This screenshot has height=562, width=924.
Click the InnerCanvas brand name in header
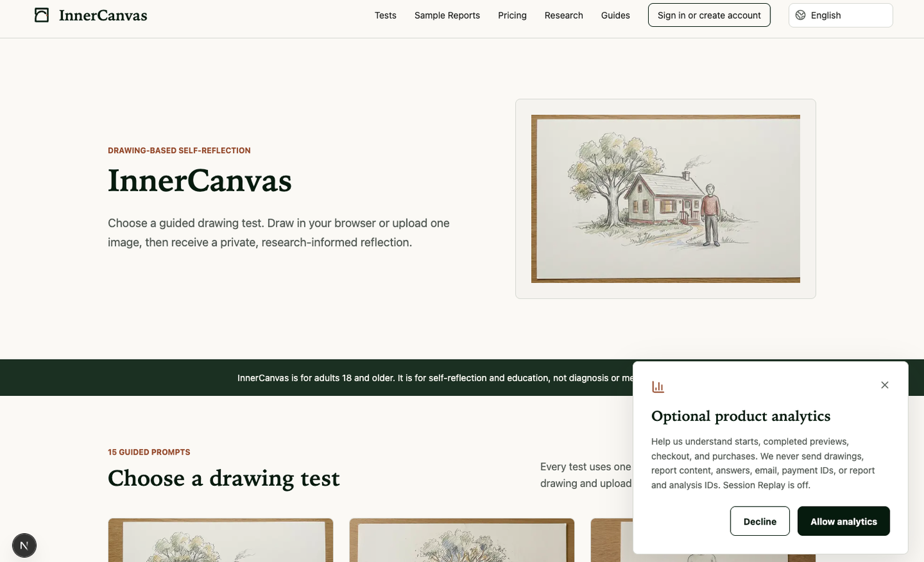pyautogui.click(x=103, y=15)
